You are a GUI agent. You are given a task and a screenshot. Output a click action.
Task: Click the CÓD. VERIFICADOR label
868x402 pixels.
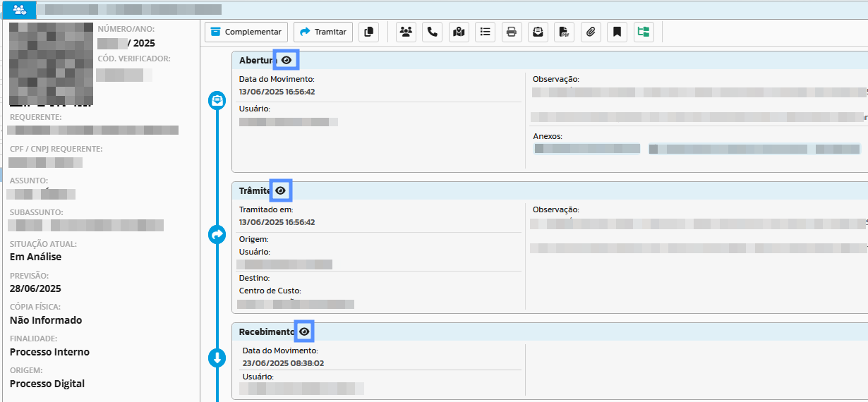[134, 59]
